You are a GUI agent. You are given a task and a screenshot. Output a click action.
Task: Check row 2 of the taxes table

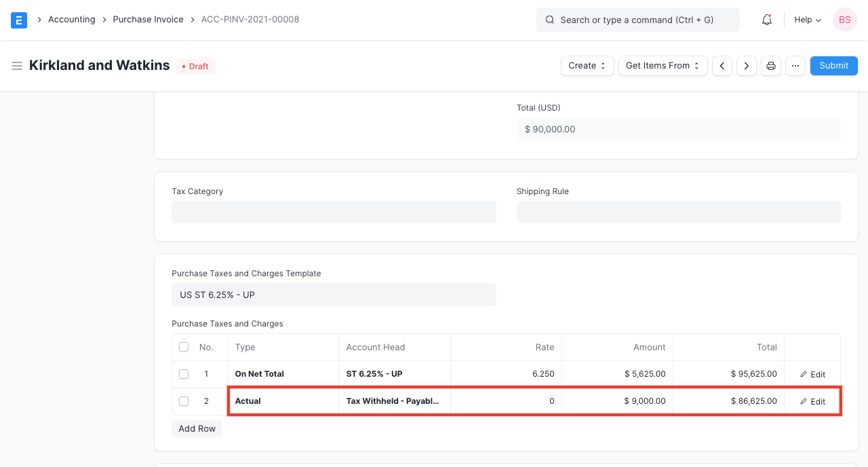[184, 401]
